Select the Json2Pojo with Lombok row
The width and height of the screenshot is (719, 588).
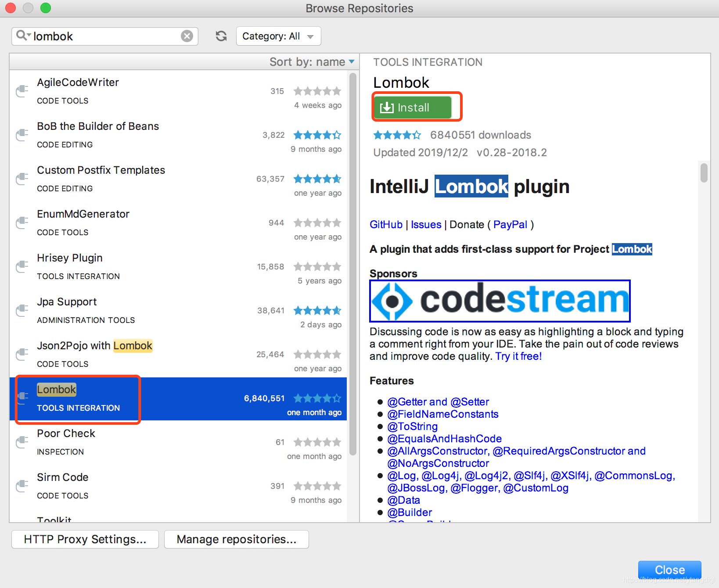pyautogui.click(x=178, y=355)
